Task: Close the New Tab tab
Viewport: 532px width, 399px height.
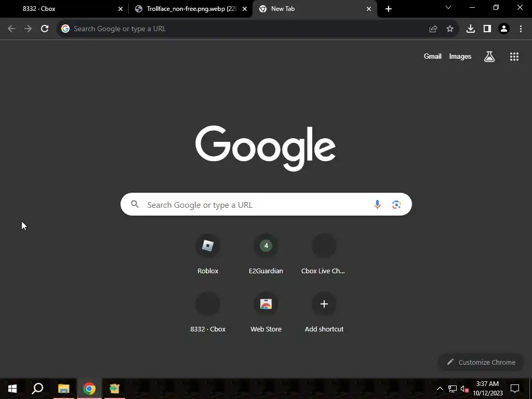Action: 369,9
